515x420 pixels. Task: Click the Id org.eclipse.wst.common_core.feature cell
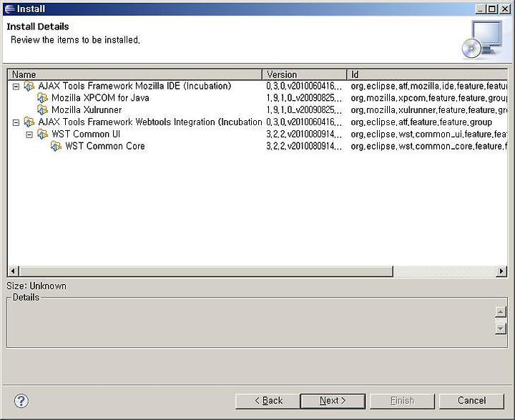pyautogui.click(x=429, y=146)
